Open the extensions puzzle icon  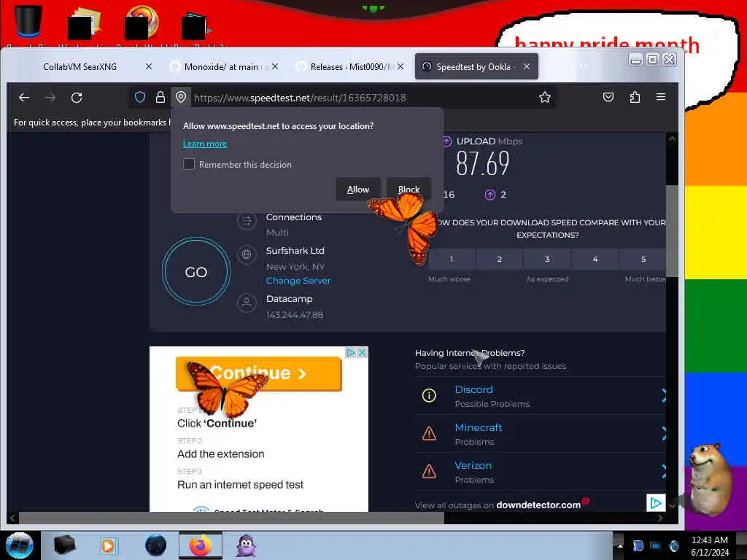(635, 98)
